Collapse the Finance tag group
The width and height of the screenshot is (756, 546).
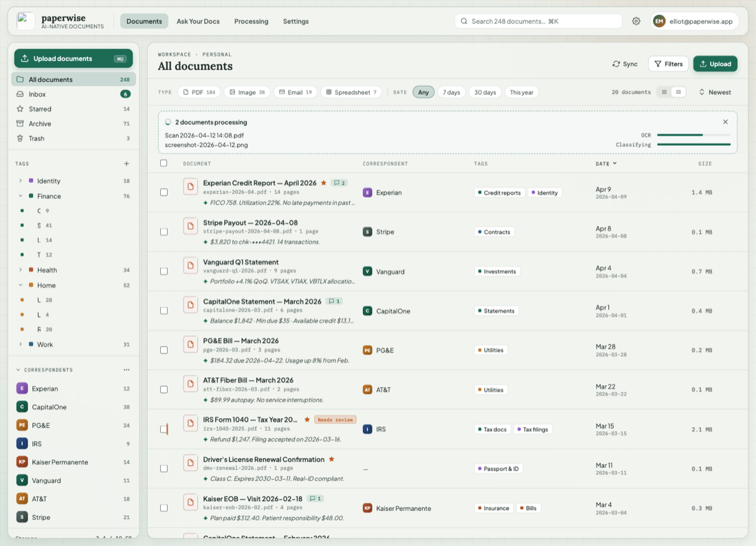[20, 196]
